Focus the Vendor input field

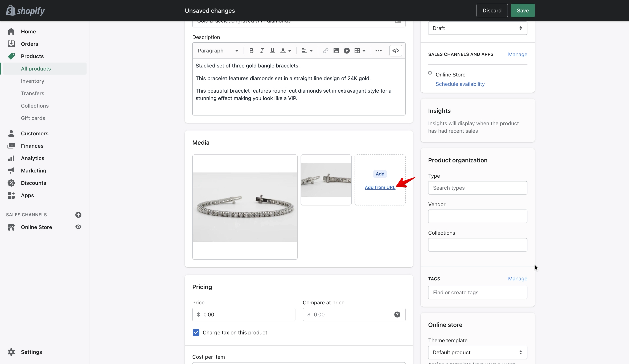(x=477, y=216)
